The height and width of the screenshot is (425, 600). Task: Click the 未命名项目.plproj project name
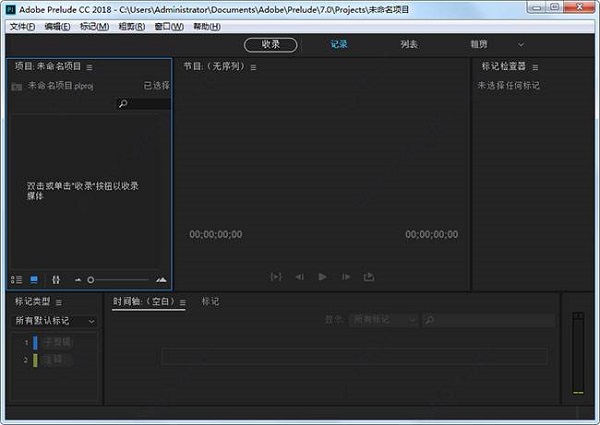pos(60,86)
